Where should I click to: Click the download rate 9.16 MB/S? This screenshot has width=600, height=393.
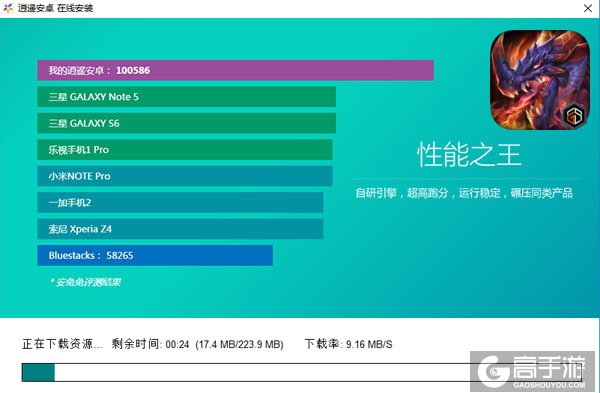pos(349,344)
